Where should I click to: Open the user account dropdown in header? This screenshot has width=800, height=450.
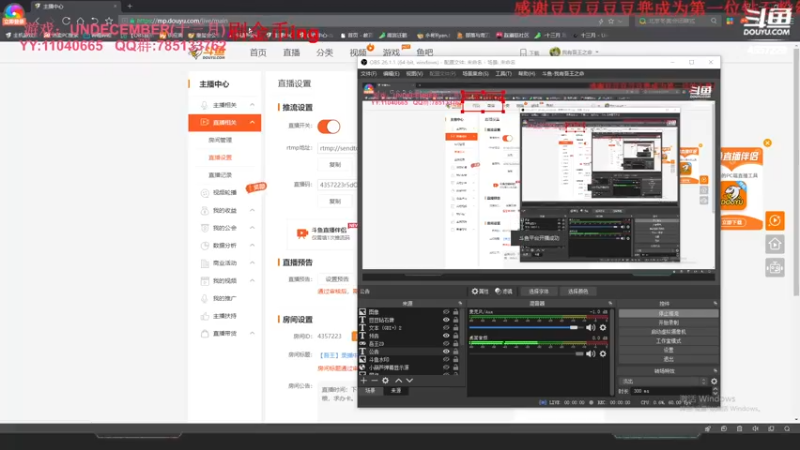[574, 52]
